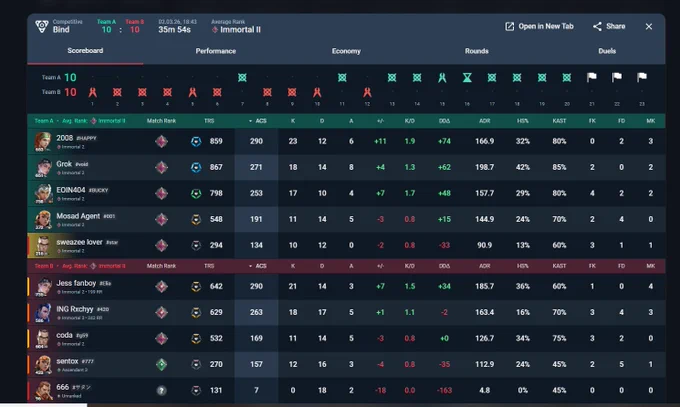This screenshot has height=407, width=680.
Task: Sort Team A table by ACS
Action: pyautogui.click(x=258, y=121)
